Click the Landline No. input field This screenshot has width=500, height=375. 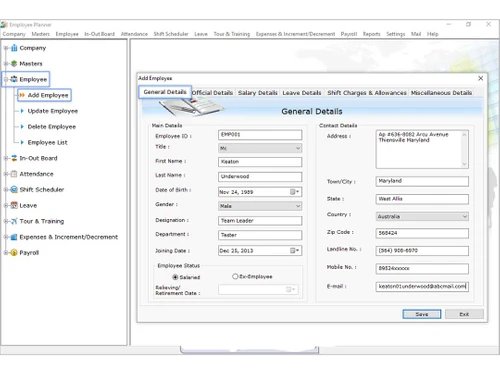tap(422, 251)
